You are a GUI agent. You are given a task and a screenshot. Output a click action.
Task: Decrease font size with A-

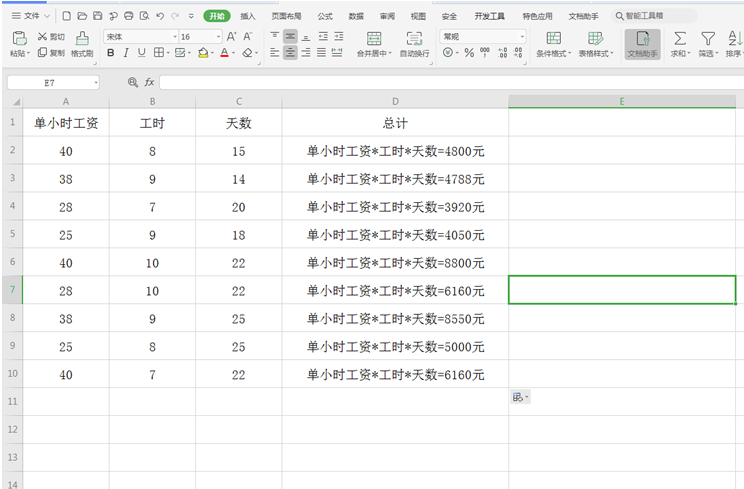248,37
